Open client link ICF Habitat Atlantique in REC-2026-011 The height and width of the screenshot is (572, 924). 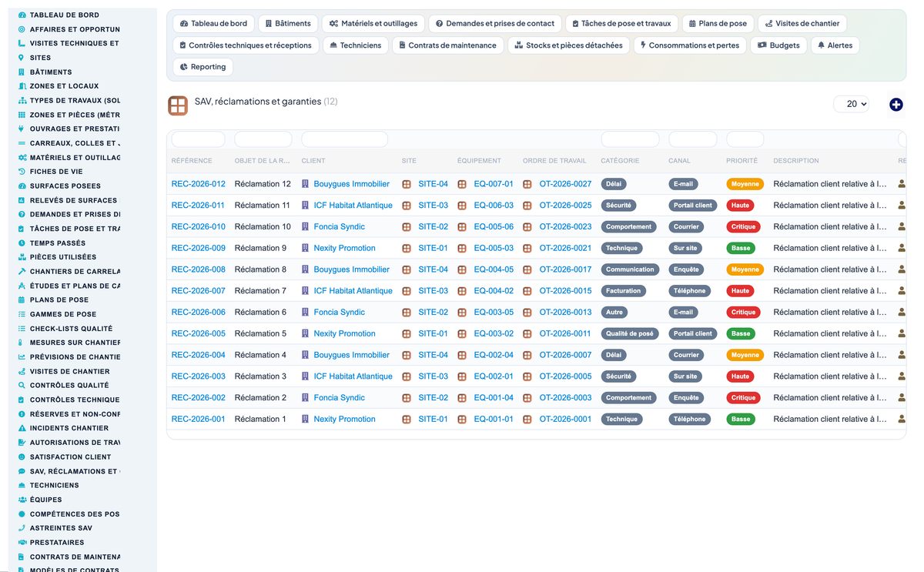(353, 206)
